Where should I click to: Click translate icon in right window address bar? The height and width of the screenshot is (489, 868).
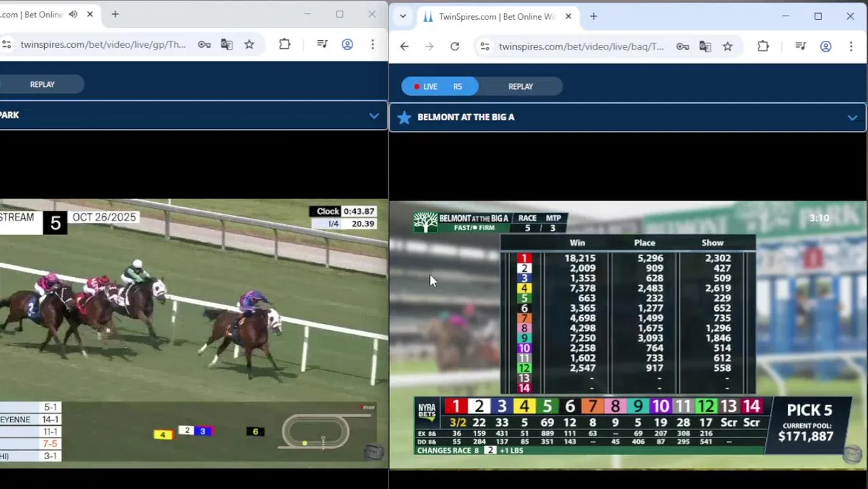pyautogui.click(x=705, y=46)
